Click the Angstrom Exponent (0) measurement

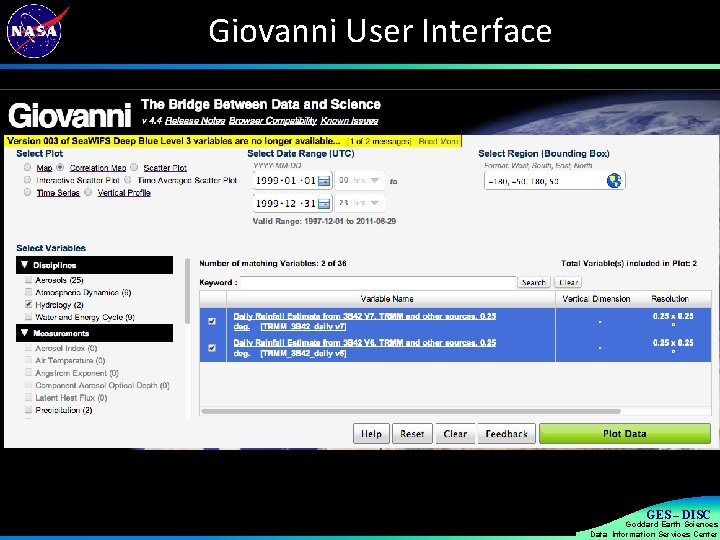coord(77,373)
